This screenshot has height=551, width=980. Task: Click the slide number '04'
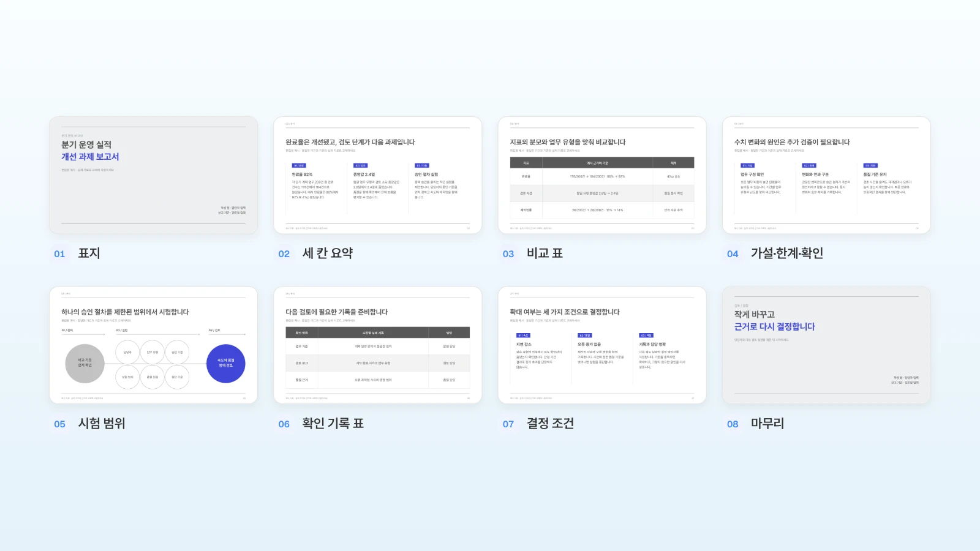pyautogui.click(x=733, y=254)
